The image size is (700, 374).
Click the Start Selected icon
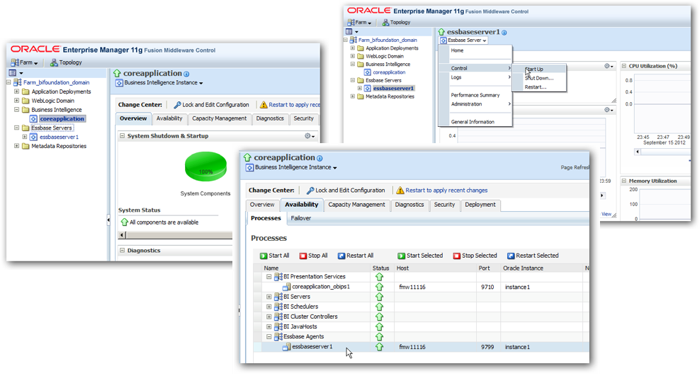pos(401,256)
